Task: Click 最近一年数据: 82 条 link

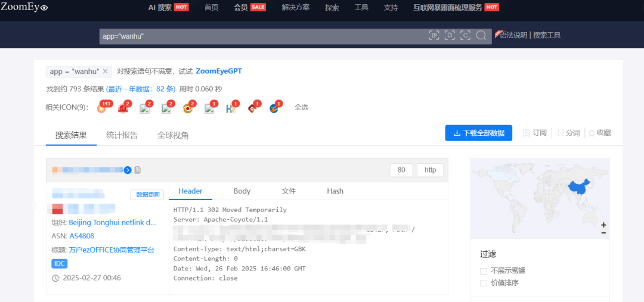Action: point(141,89)
